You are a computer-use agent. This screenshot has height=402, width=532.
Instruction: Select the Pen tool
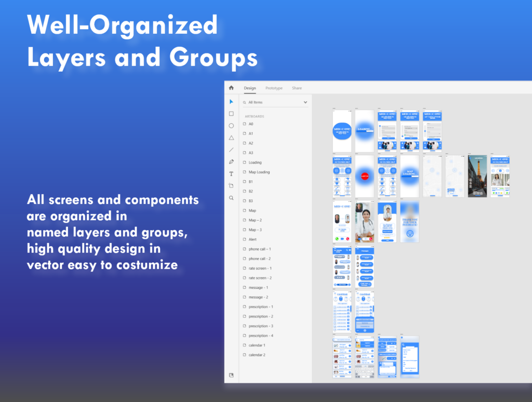coord(231,162)
